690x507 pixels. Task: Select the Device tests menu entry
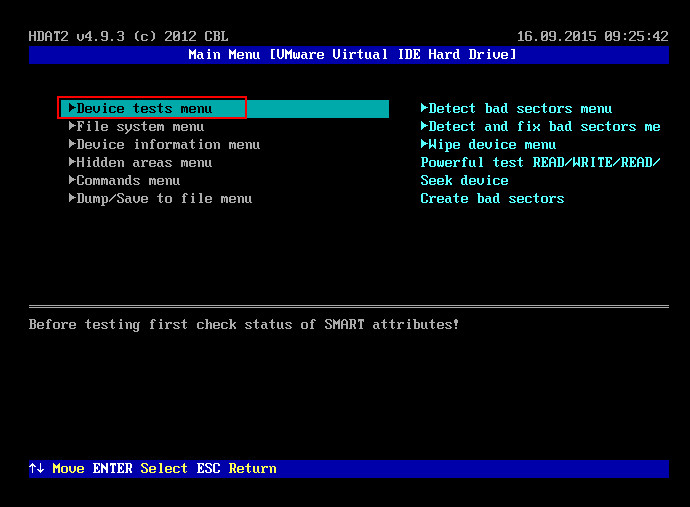click(144, 108)
